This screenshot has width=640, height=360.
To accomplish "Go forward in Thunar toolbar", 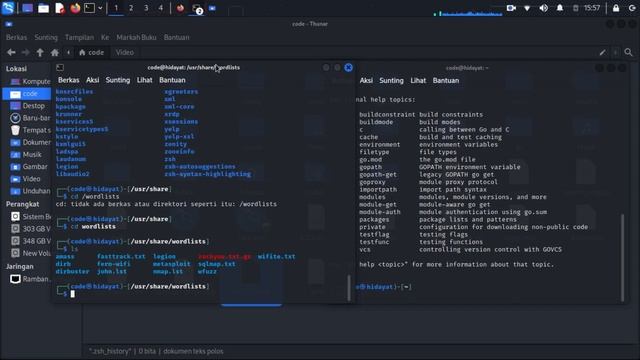I will coord(25,52).
